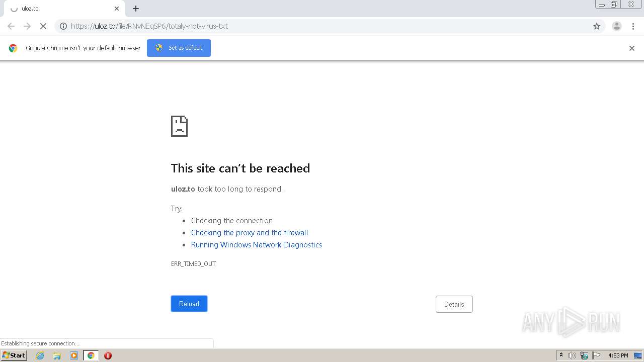Click the back navigation arrow
The height and width of the screenshot is (362, 644).
[x=11, y=26]
